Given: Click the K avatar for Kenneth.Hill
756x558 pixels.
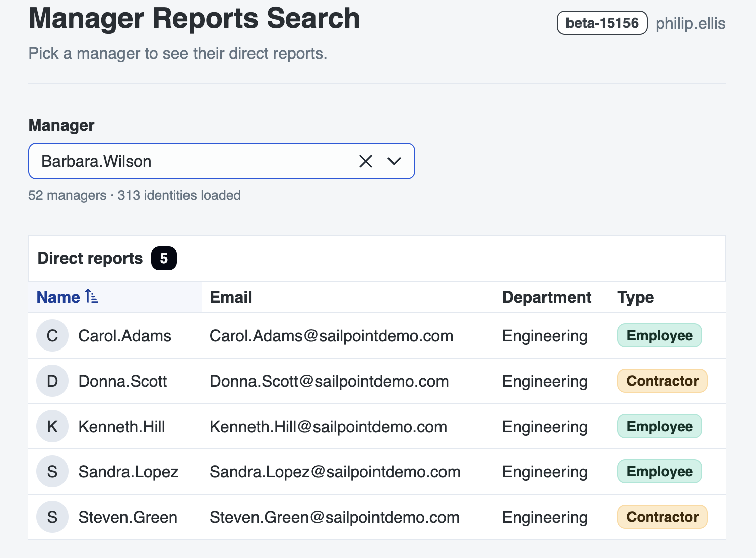Looking at the screenshot, I should click(x=52, y=427).
